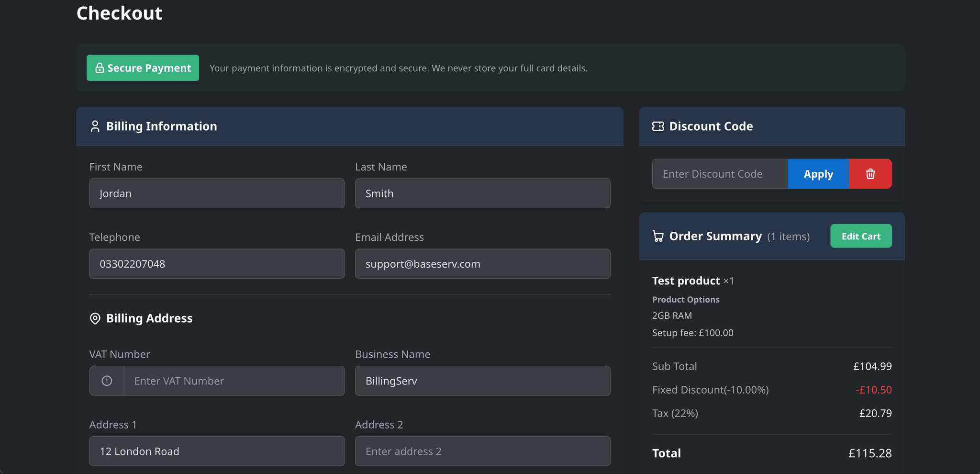Click the 'Product Options' label
Image resolution: width=980 pixels, height=474 pixels.
(x=686, y=299)
